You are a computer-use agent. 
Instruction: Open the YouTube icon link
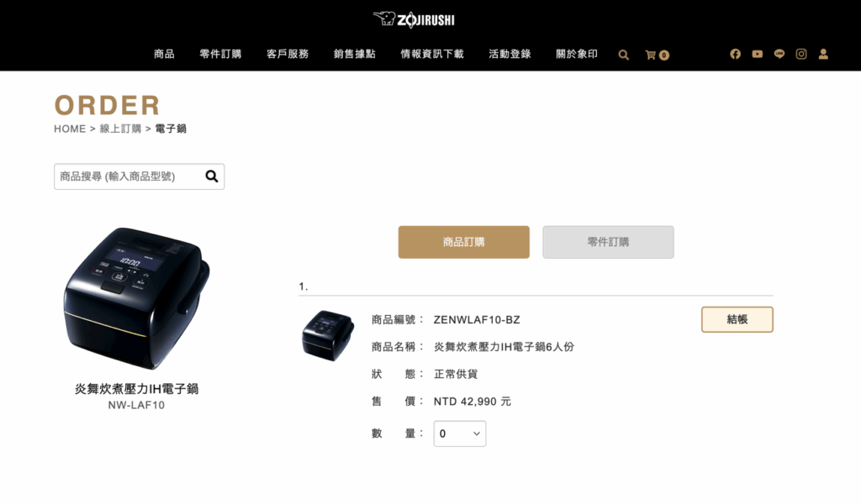[758, 54]
